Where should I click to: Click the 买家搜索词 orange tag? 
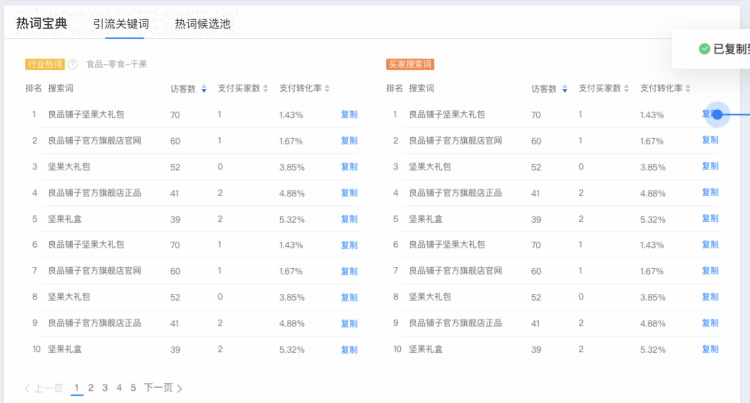tap(409, 64)
